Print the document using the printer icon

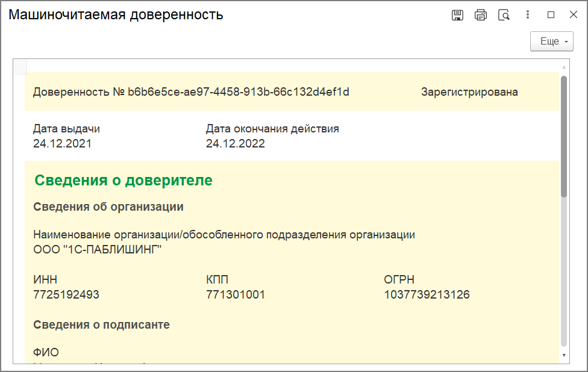click(480, 16)
